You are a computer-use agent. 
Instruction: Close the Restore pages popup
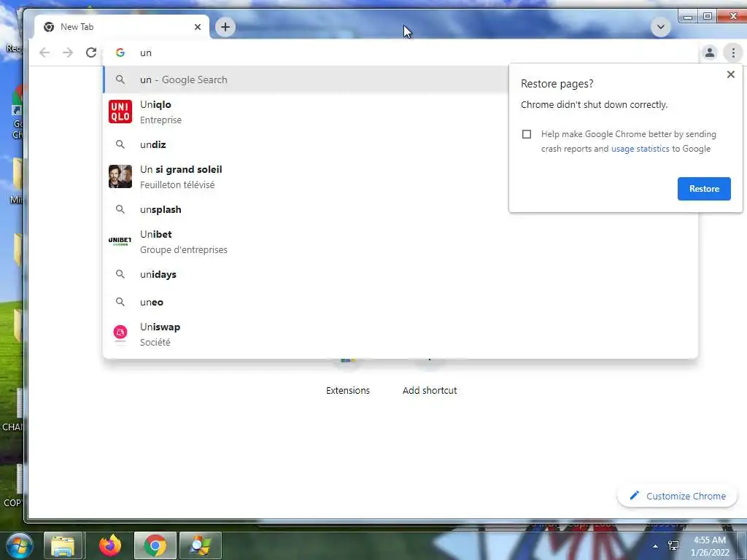coord(731,74)
